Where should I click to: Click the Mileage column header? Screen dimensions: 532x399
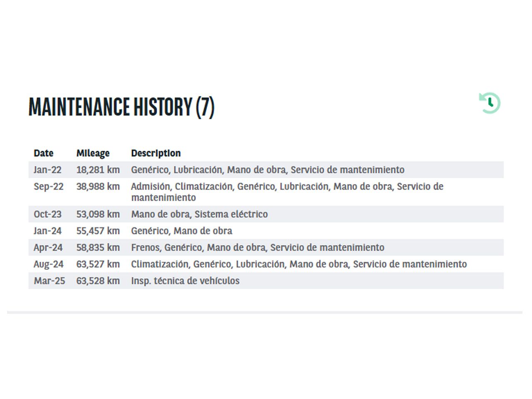coord(93,153)
